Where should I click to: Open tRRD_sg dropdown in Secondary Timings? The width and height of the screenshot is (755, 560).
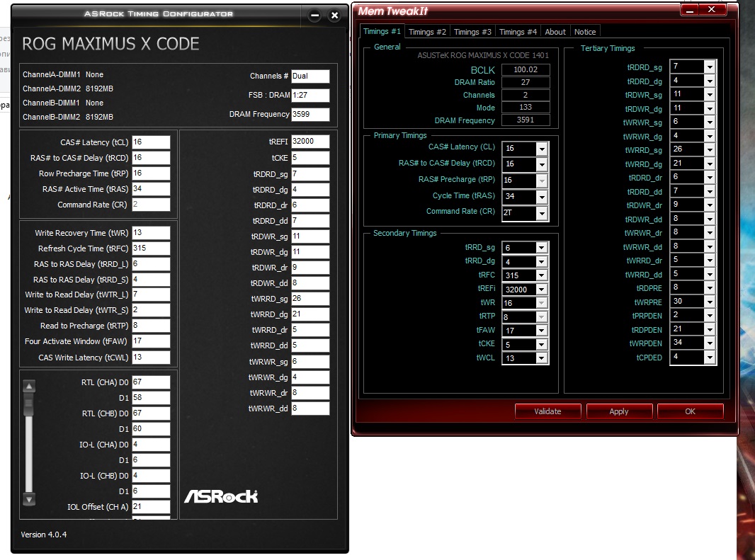click(x=542, y=248)
